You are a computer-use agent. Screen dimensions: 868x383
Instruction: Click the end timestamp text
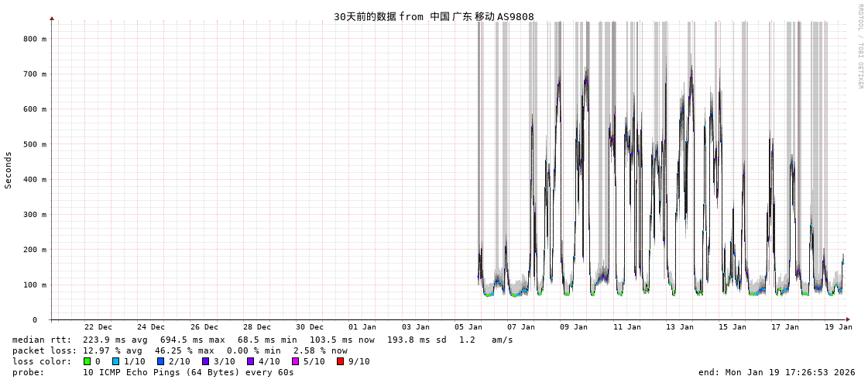pyautogui.click(x=776, y=372)
